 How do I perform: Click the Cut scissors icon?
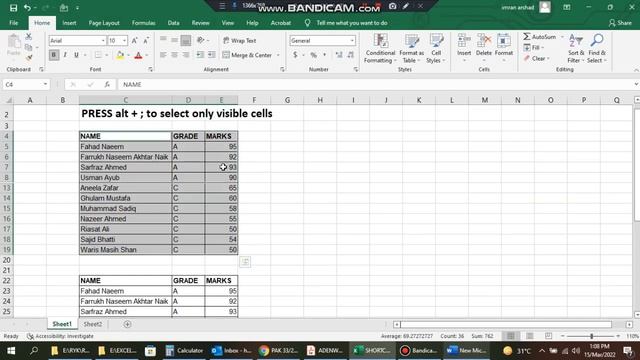click(29, 37)
